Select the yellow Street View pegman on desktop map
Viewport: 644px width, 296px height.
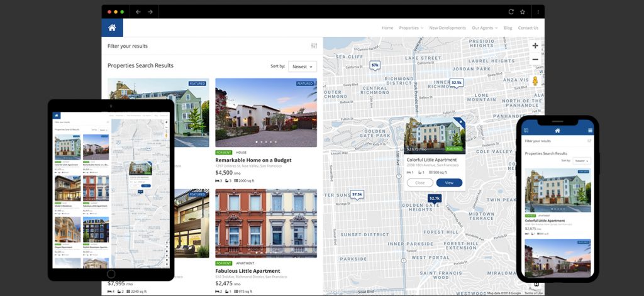coord(535,81)
